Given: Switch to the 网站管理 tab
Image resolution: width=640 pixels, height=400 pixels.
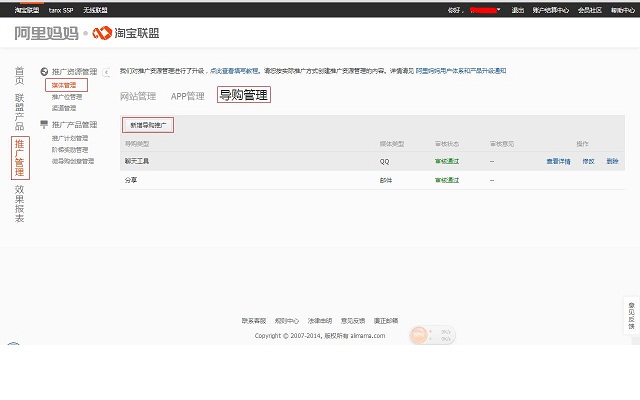Looking at the screenshot, I should click(138, 96).
